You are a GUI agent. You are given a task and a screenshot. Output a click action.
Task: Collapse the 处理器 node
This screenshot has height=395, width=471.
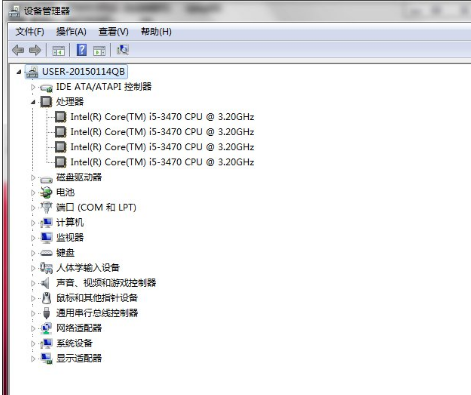click(x=33, y=102)
